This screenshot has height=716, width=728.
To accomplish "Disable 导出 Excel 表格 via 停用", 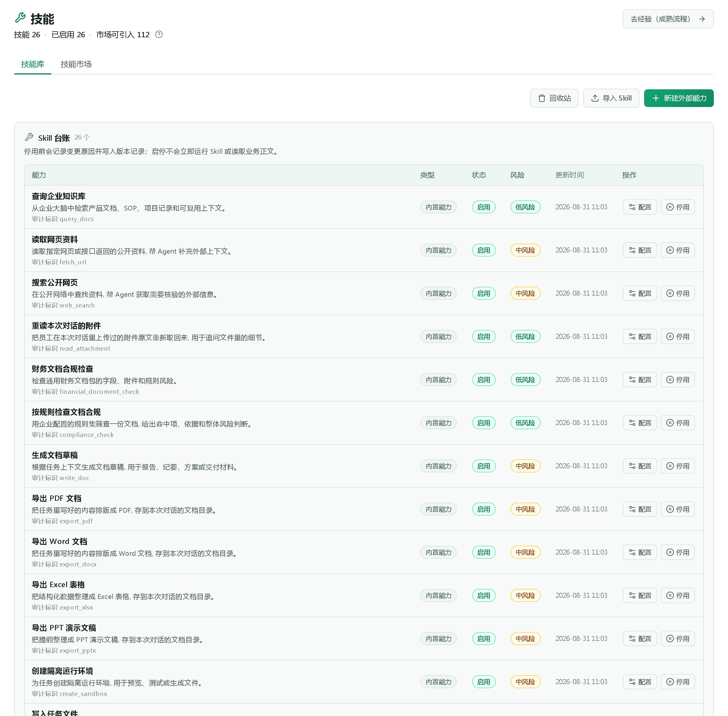I will [677, 596].
